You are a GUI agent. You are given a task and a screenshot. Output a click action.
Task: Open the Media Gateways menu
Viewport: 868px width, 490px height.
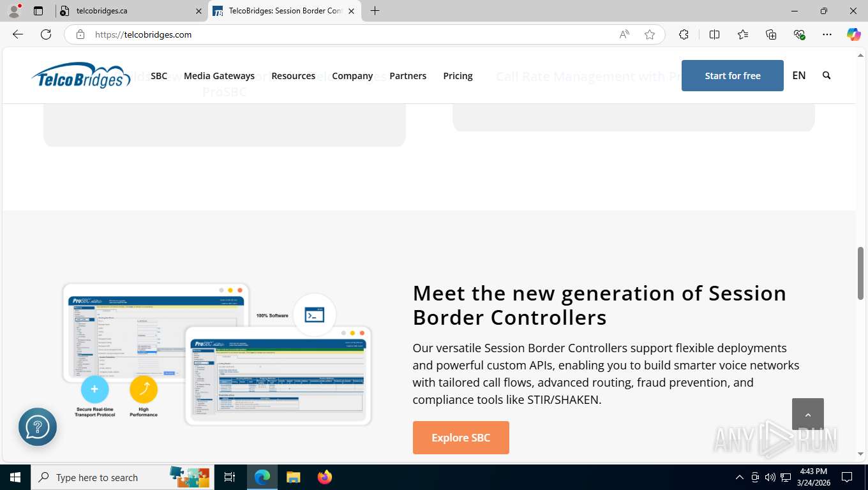tap(219, 76)
